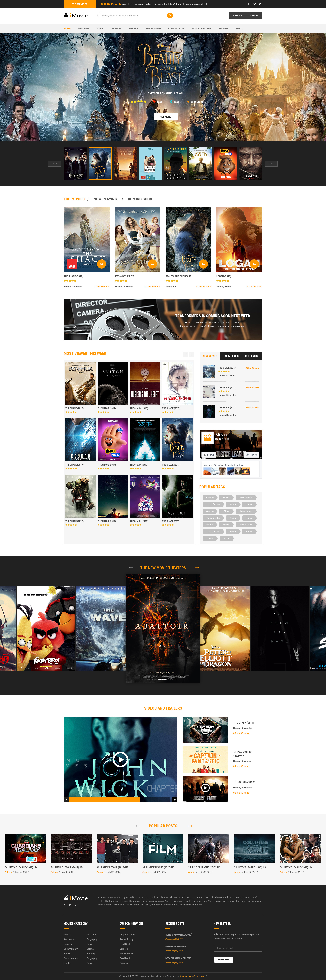
Task: Open footer Twitter icon under iMovie logo
Action: point(70,905)
